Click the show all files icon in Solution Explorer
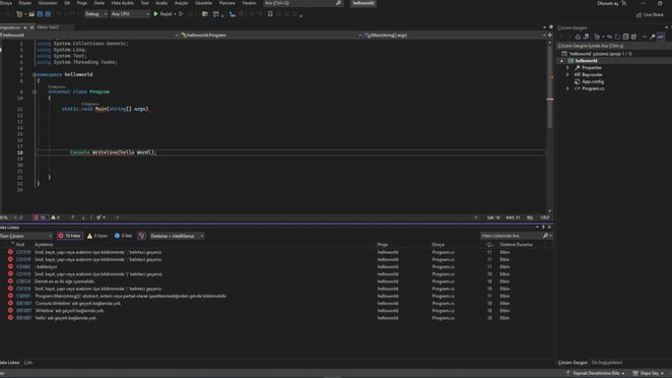Image resolution: width=672 pixels, height=378 pixels. (634, 37)
